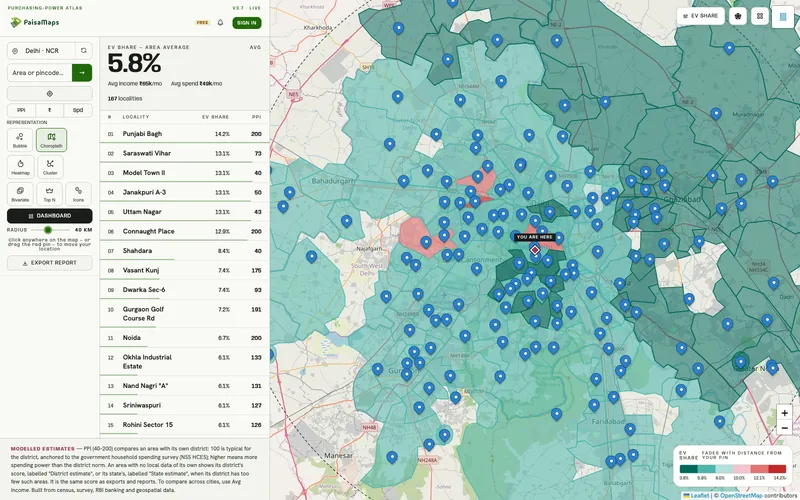Open the DASHBOARD button
This screenshot has height=500, width=800.
point(49,216)
